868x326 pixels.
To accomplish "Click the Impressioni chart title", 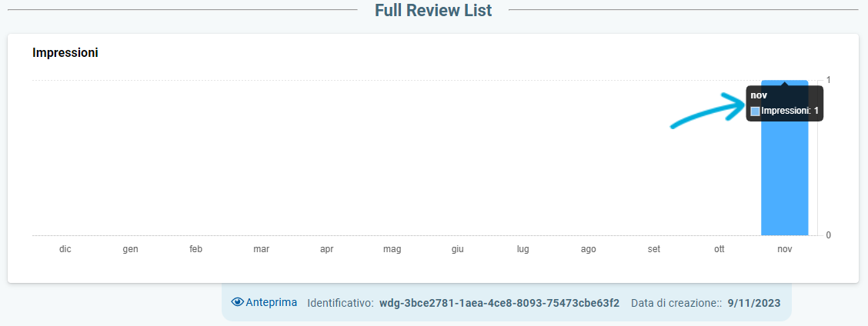I will point(65,53).
